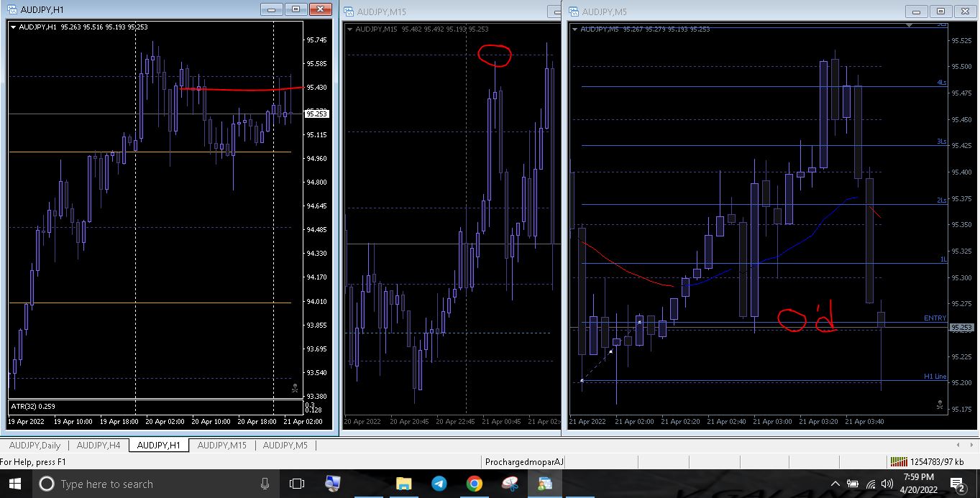The height and width of the screenshot is (498, 980).
Task: Open the 7:59 PM clock and date
Action: tap(919, 484)
